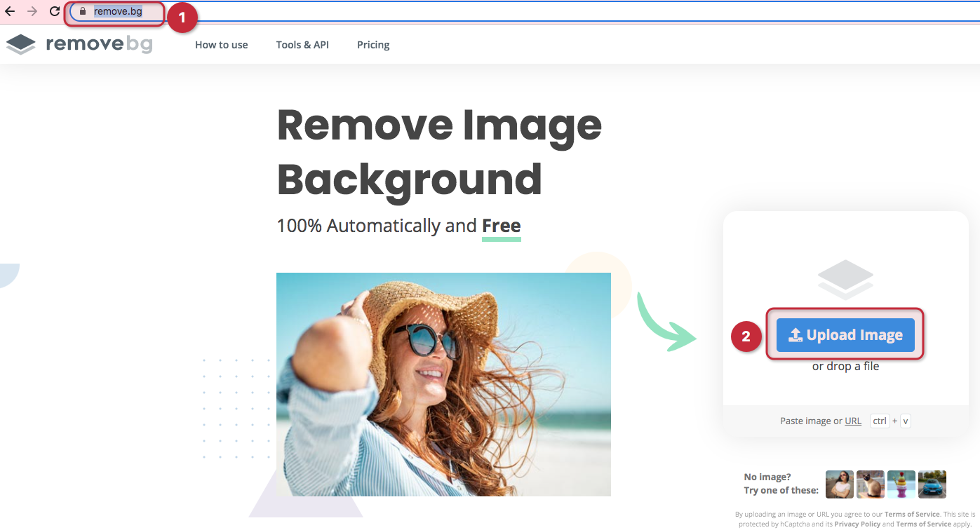Click the browser forward arrow

click(32, 12)
